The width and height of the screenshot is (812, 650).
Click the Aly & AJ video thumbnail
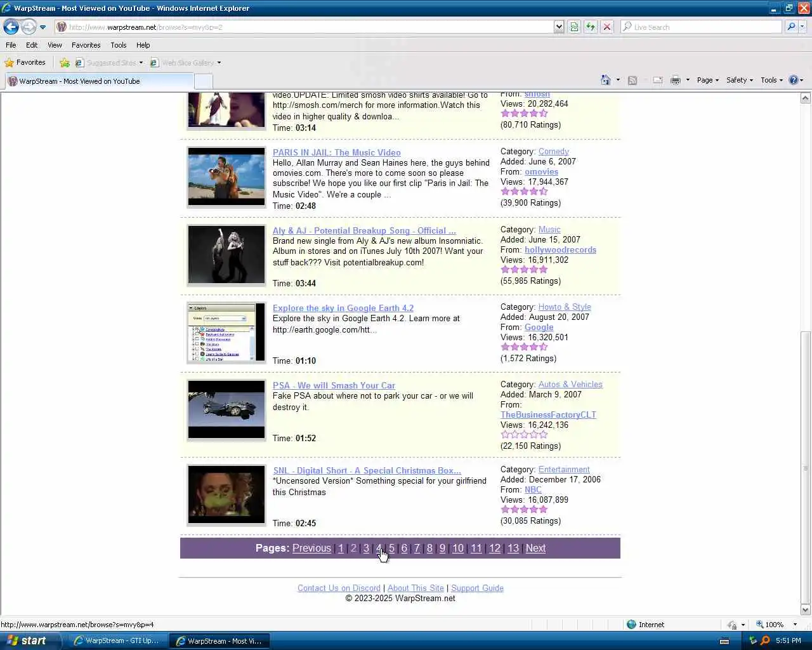coord(226,255)
